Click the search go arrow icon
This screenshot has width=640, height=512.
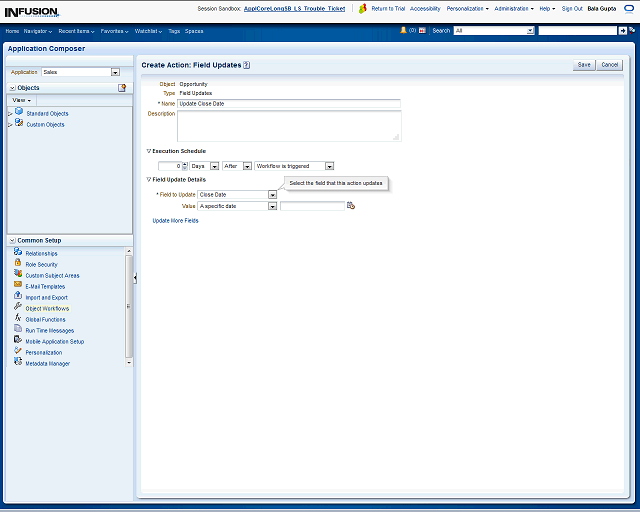click(623, 31)
